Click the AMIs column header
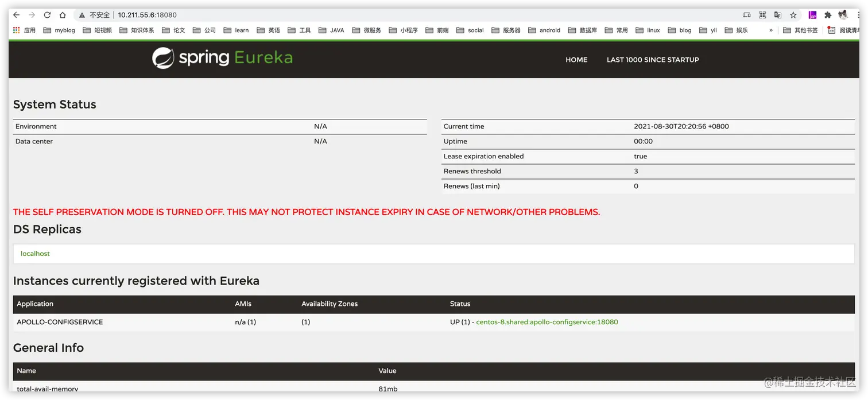868x400 pixels. pyautogui.click(x=243, y=304)
